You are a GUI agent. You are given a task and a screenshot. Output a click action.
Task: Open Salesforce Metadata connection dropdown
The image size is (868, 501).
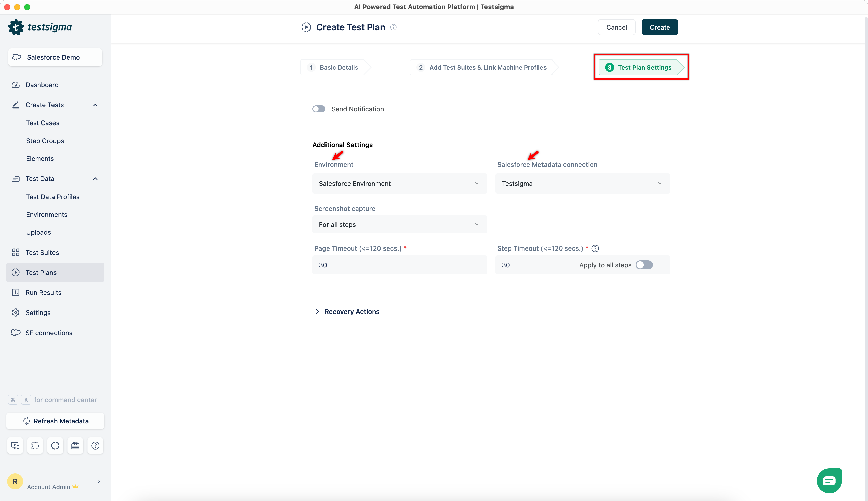click(x=582, y=184)
